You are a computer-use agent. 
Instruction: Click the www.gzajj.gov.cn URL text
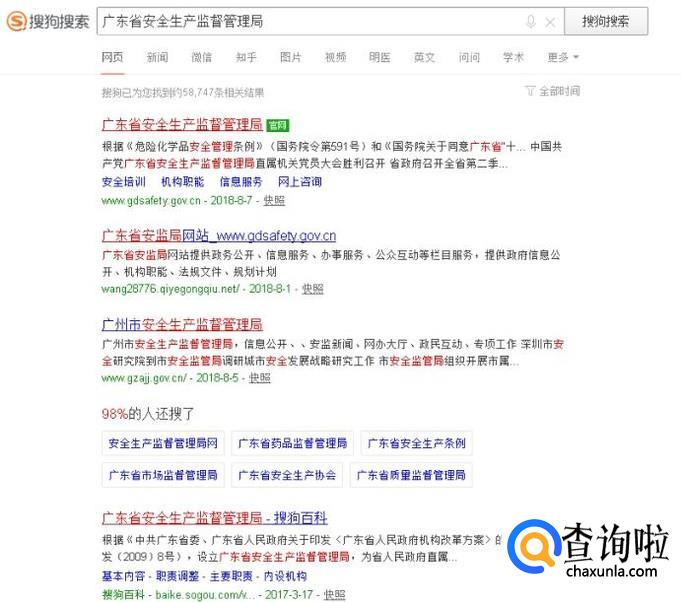coord(144,378)
